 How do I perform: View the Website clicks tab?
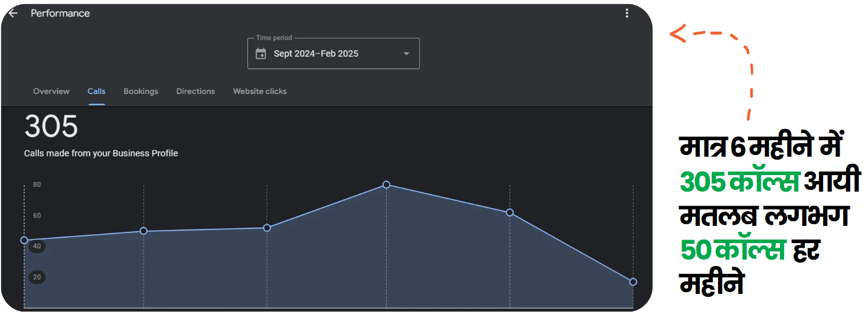[x=260, y=91]
